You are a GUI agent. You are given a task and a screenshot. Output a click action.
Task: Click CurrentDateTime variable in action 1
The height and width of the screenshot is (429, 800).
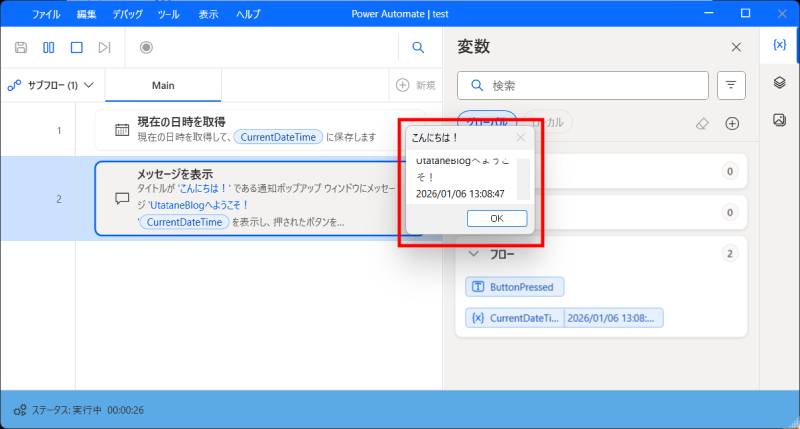[x=278, y=137]
